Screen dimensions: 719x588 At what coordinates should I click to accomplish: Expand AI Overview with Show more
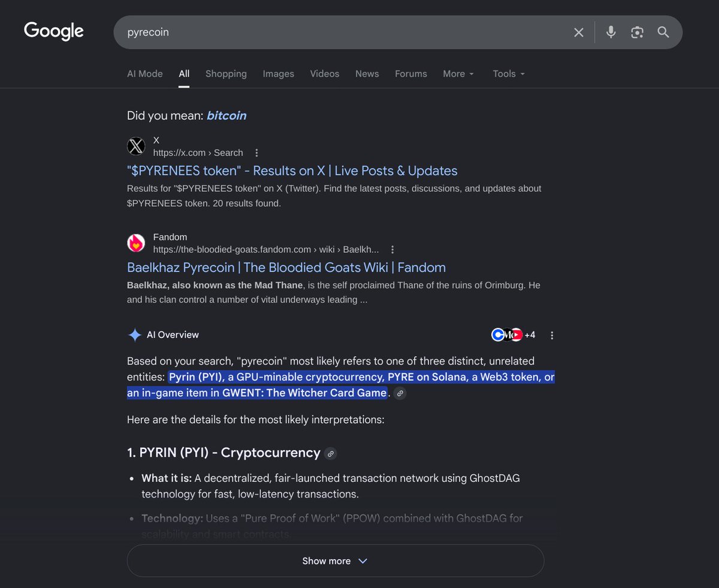click(336, 561)
